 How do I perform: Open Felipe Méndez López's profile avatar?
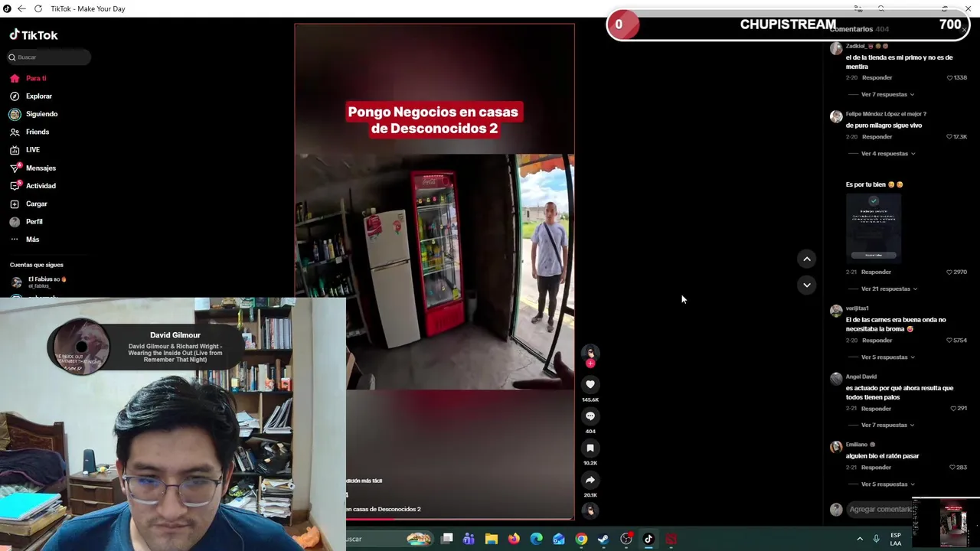click(x=836, y=117)
